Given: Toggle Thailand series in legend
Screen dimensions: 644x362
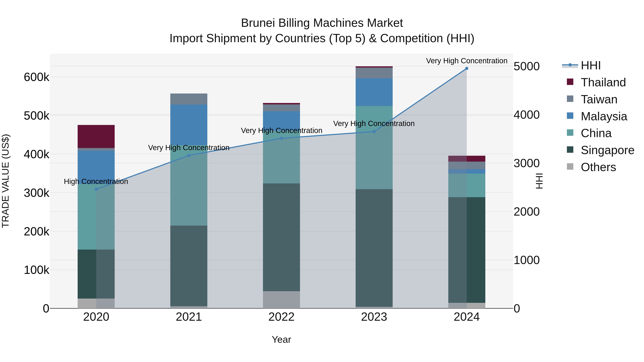Looking at the screenshot, I should coord(596,82).
